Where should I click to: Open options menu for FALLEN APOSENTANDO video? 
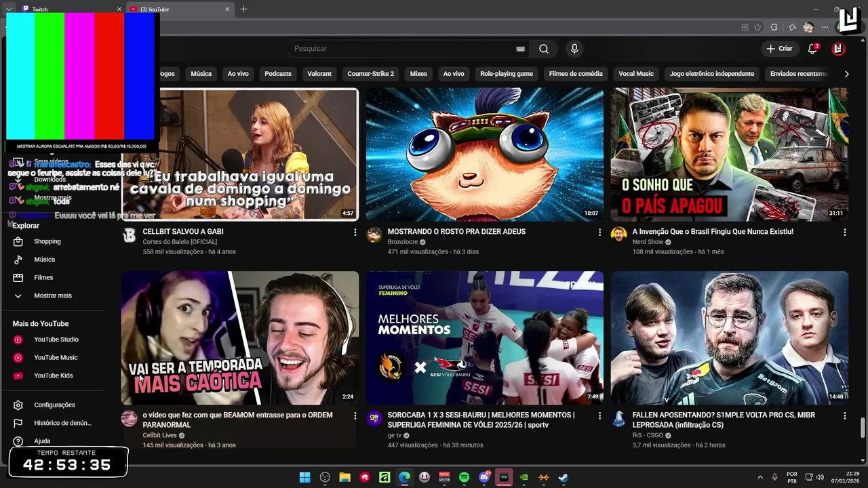click(844, 415)
